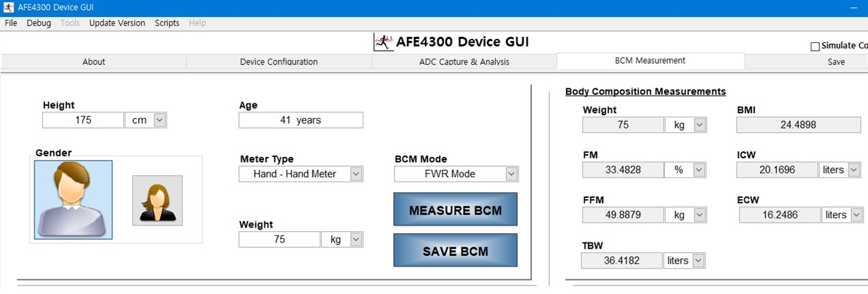Open the TBW liters unit dropdown
Image resolution: width=868 pixels, height=294 pixels.
[685, 261]
